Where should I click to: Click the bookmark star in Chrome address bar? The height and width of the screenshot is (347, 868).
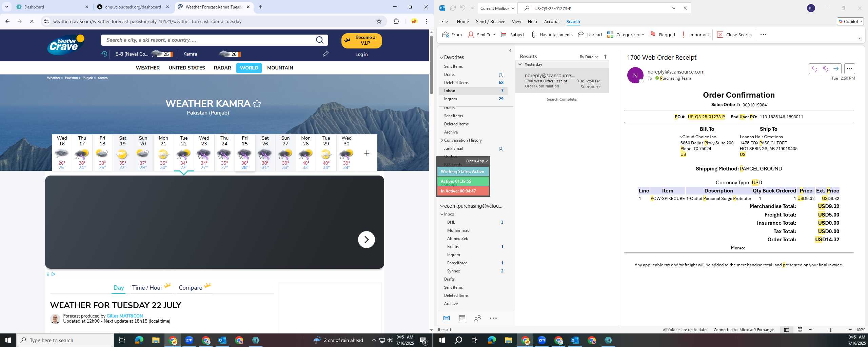coord(379,21)
